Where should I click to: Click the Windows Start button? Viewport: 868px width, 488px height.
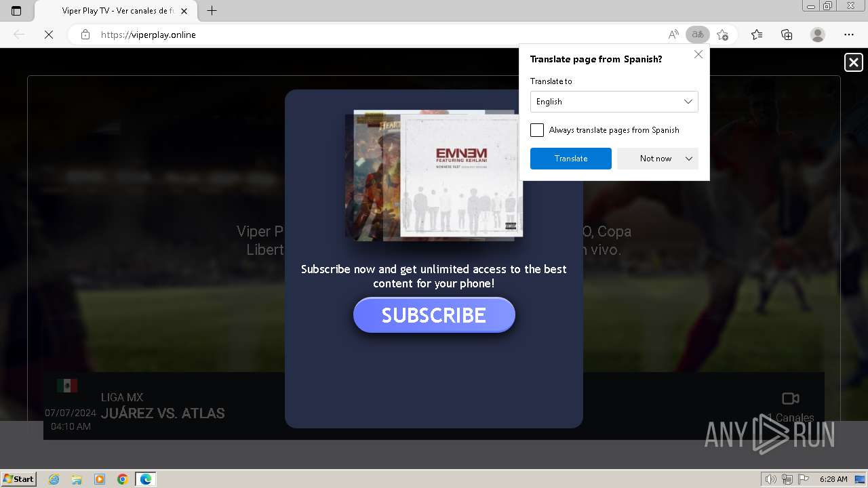tap(19, 479)
